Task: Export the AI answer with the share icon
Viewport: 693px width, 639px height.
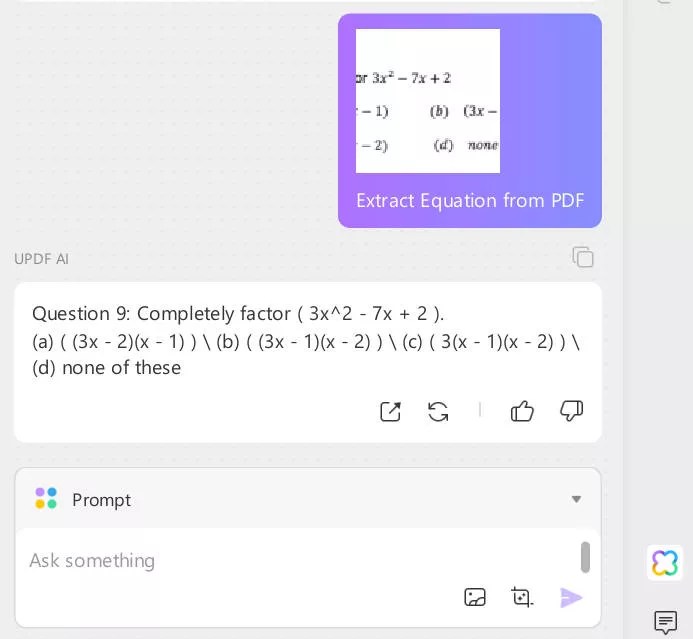Action: point(391,411)
